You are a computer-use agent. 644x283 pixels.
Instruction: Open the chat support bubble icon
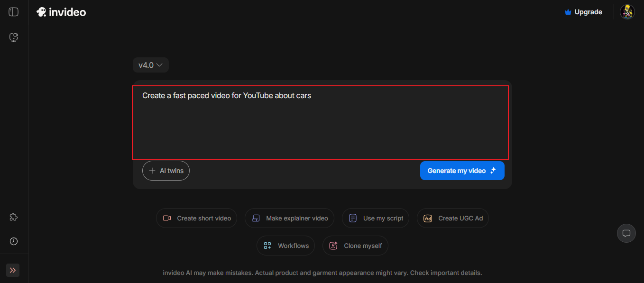click(626, 233)
